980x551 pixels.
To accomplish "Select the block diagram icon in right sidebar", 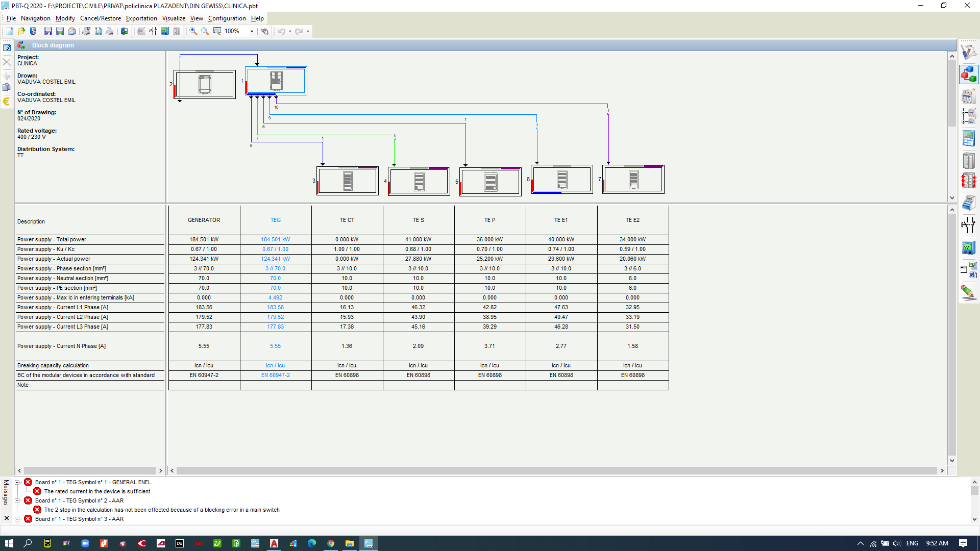I will (x=968, y=74).
